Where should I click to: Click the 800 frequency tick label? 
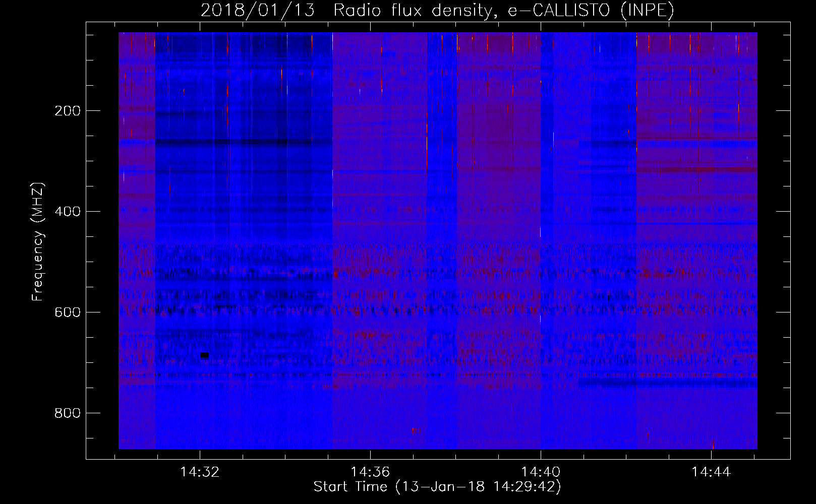[68, 413]
